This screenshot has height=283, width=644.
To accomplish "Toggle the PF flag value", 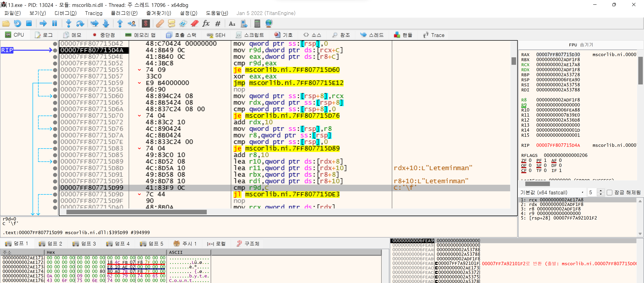I will [545, 161].
